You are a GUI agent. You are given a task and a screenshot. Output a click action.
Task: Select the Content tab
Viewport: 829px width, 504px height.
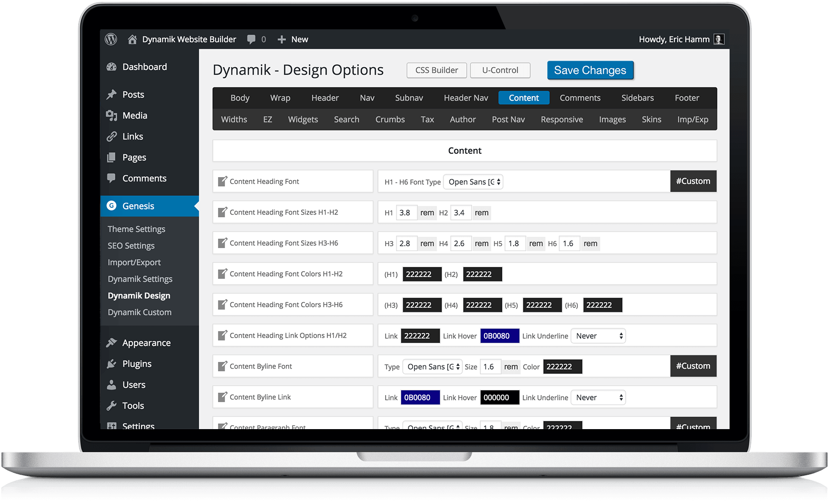[524, 98]
